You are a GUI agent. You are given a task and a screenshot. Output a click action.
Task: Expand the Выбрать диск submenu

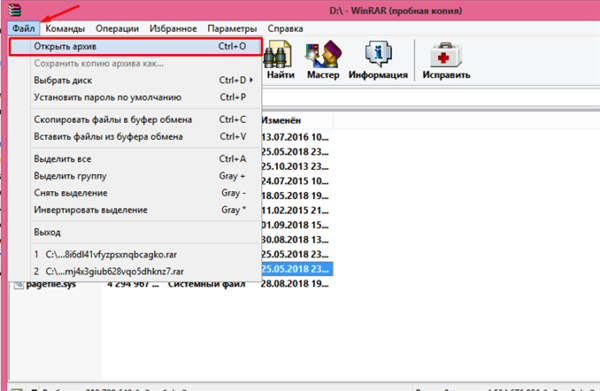(135, 80)
